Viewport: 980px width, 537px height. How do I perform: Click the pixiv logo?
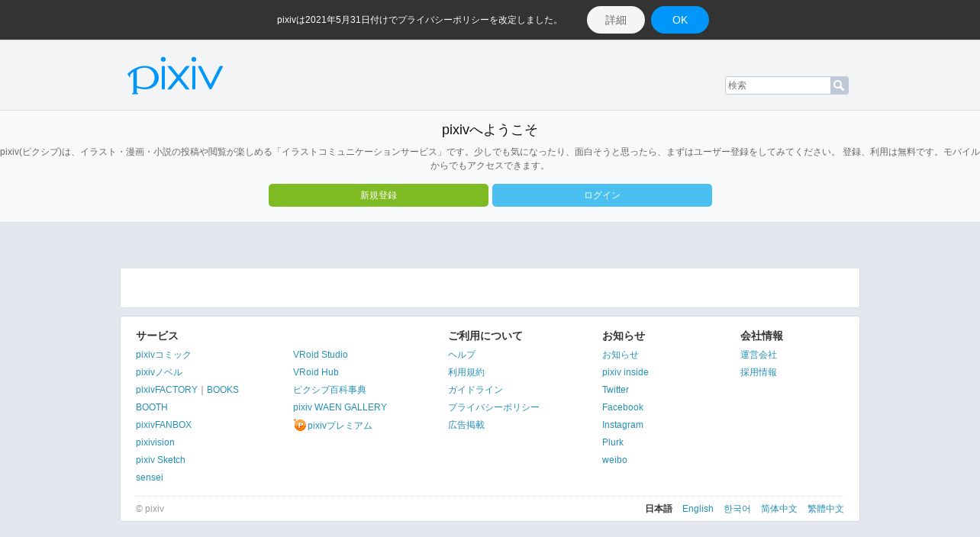[x=175, y=76]
